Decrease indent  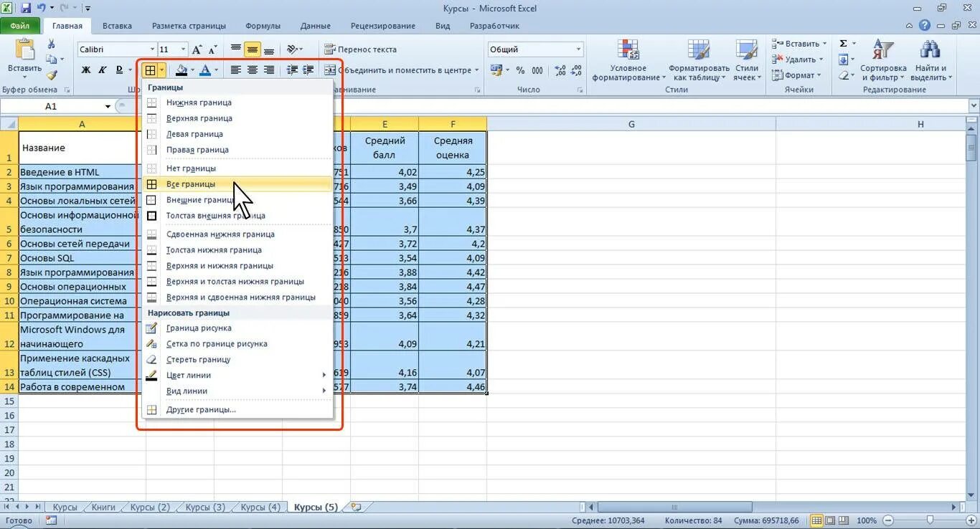[x=292, y=70]
